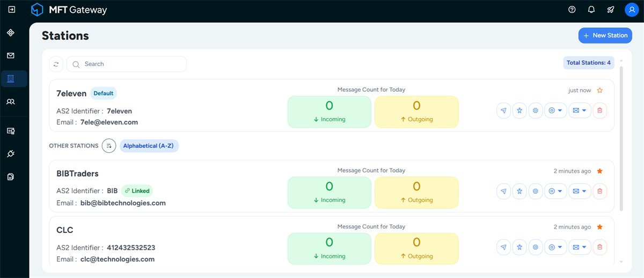The height and width of the screenshot is (278, 644).
Task: Open CLC circle target dropdown
Action: 556,247
